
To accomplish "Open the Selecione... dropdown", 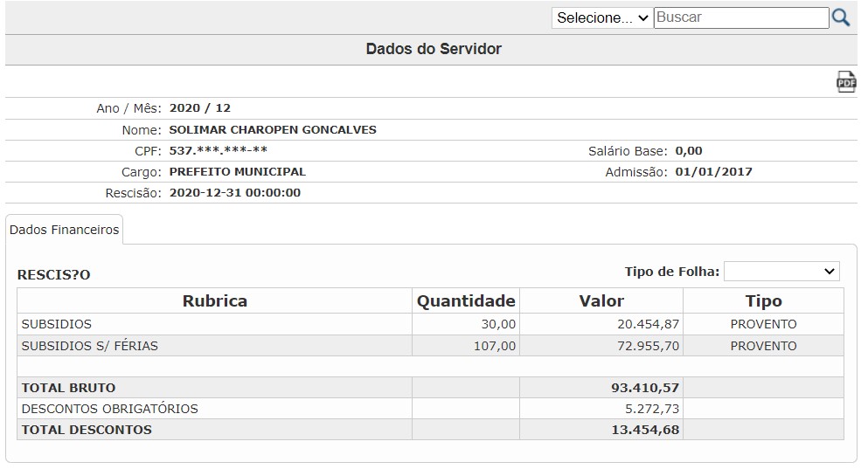I will (602, 17).
